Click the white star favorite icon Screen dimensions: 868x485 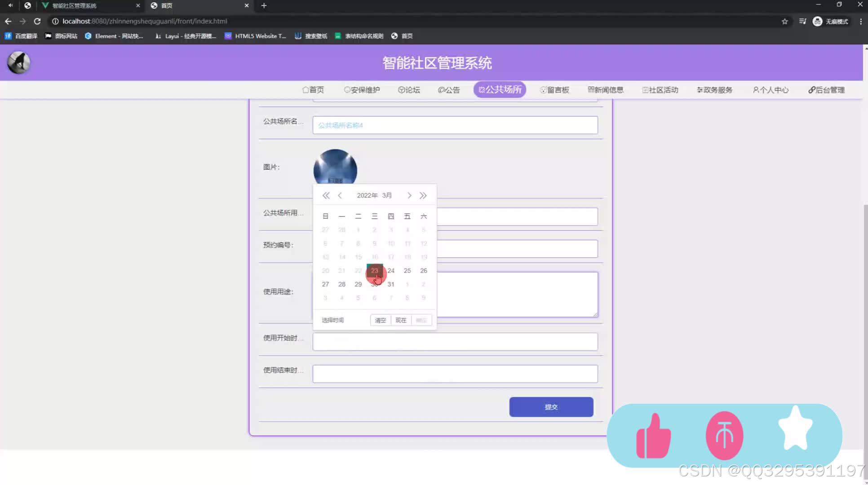click(795, 428)
